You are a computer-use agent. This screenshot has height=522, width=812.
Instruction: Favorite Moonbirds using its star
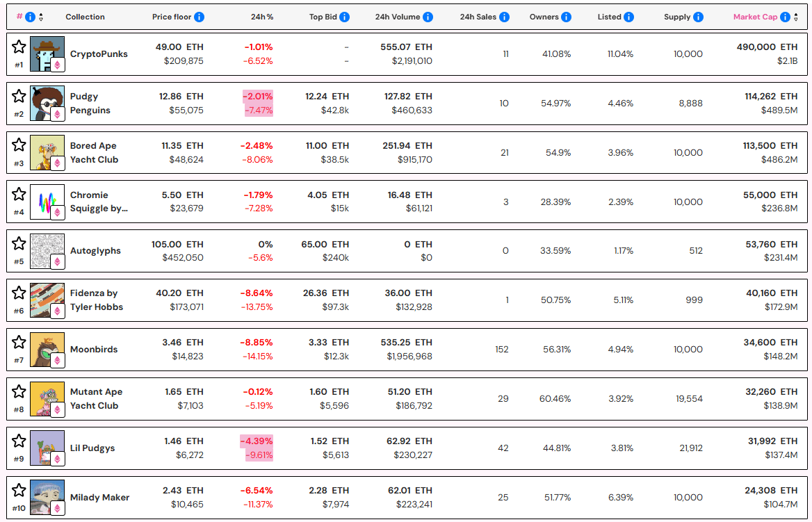point(19,342)
